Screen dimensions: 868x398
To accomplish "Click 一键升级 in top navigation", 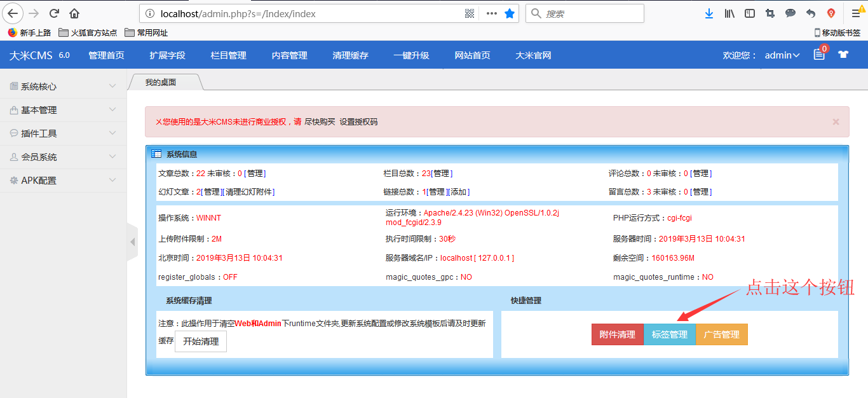I will click(411, 55).
